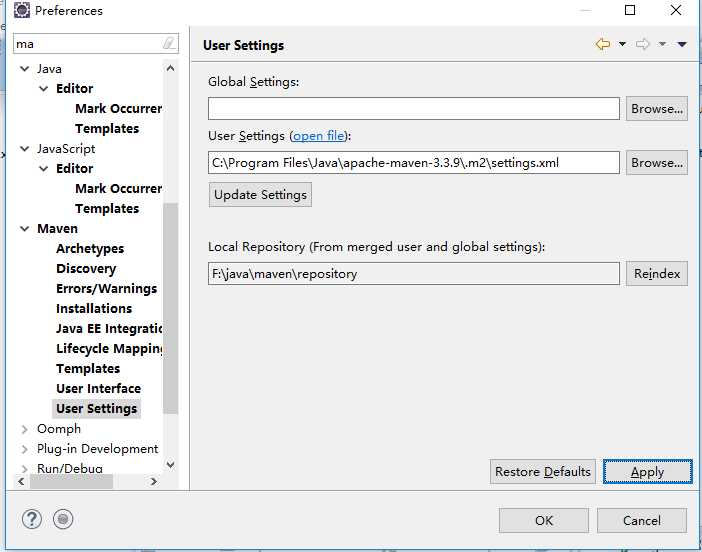This screenshot has width=702, height=552.
Task: Open Maven Errors/Warnings page
Action: click(x=107, y=289)
